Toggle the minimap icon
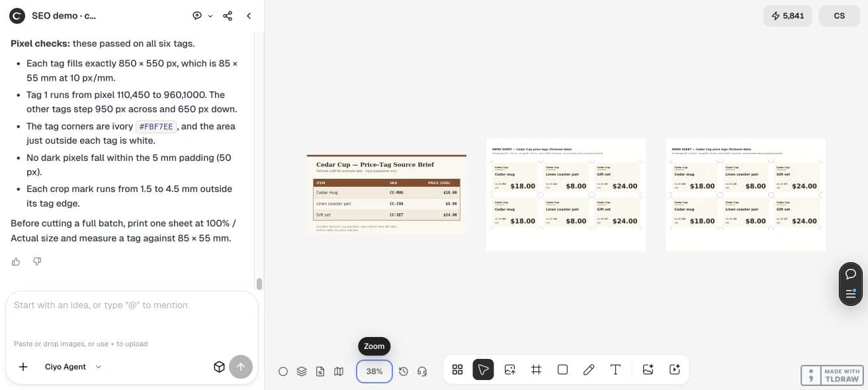Viewport: 868px width, 390px height. tap(339, 371)
